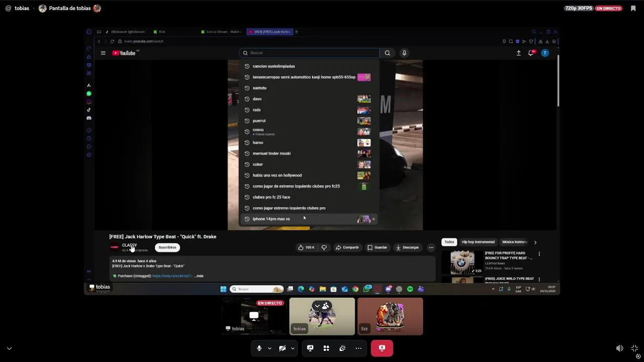This screenshot has width=644, height=362.
Task: Select suggestion 'santutu'
Action: click(x=309, y=88)
